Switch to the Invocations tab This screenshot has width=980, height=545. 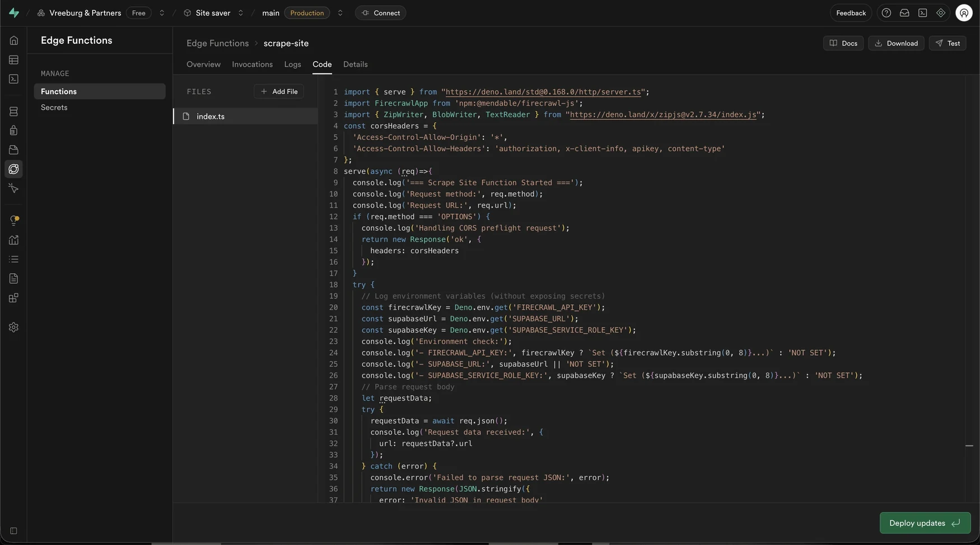click(x=252, y=64)
